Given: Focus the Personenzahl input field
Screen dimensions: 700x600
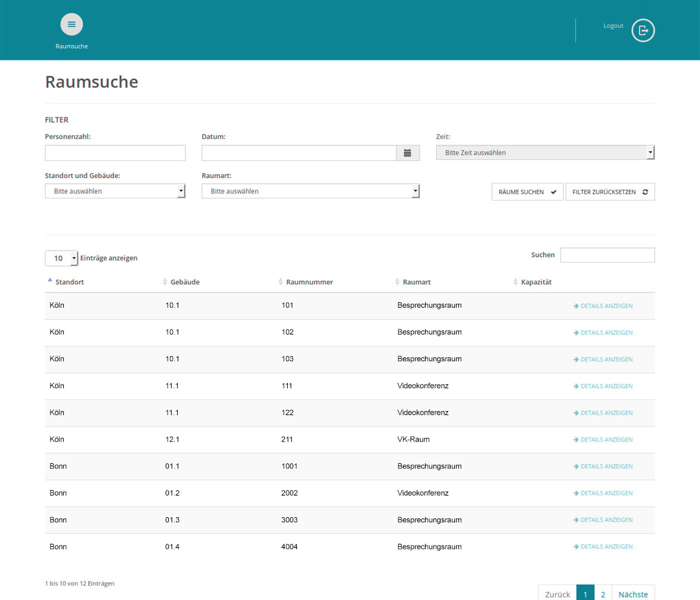Looking at the screenshot, I should (115, 153).
